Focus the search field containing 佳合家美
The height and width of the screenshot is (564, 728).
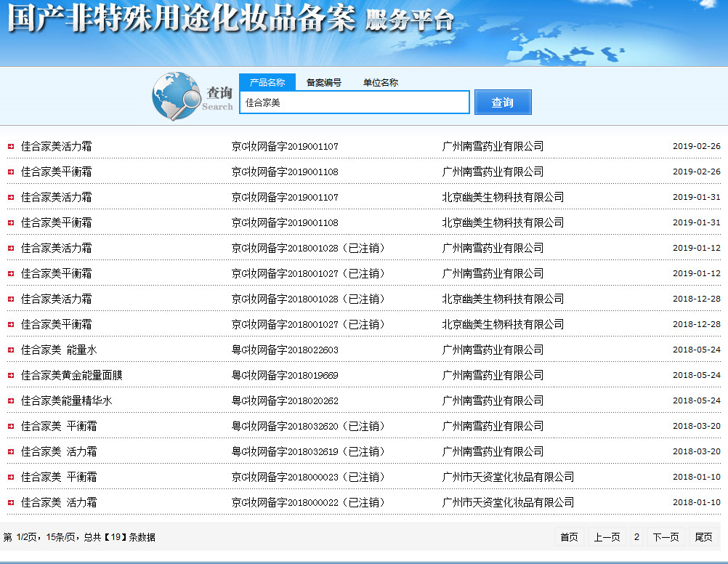coord(355,102)
